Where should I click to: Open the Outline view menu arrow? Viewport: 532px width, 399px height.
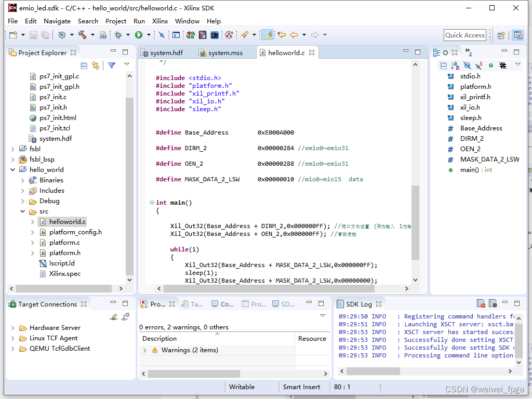coord(518,64)
